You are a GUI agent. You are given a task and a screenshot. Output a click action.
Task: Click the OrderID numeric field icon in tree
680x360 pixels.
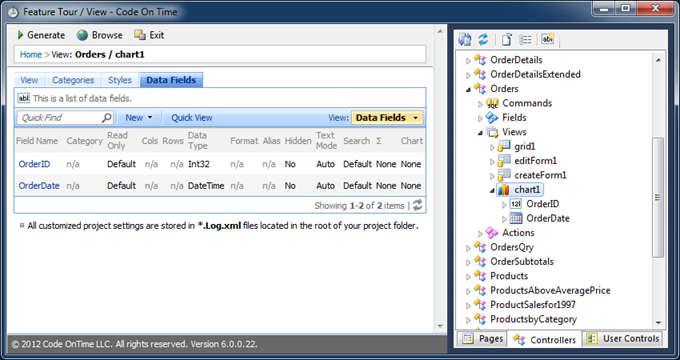(x=516, y=204)
